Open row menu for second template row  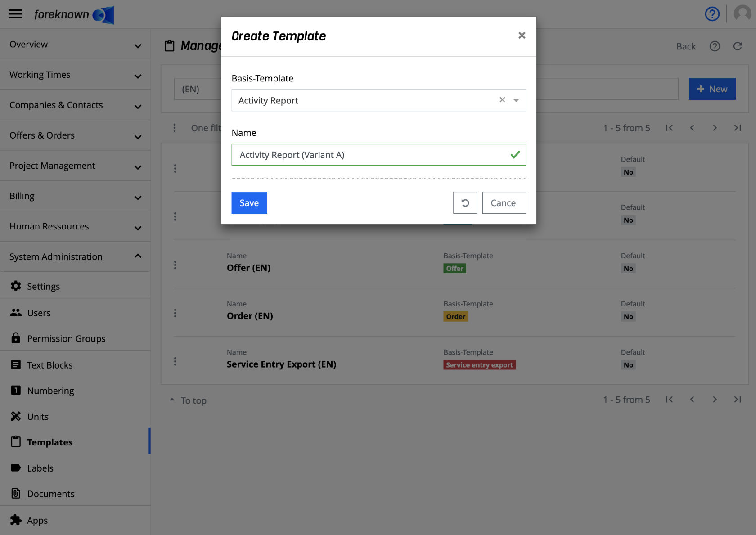(175, 217)
